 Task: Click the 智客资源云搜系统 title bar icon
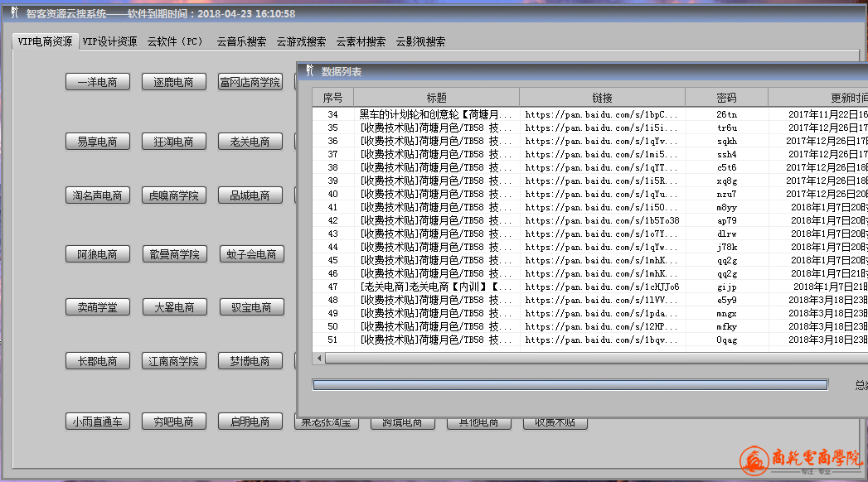(x=15, y=12)
